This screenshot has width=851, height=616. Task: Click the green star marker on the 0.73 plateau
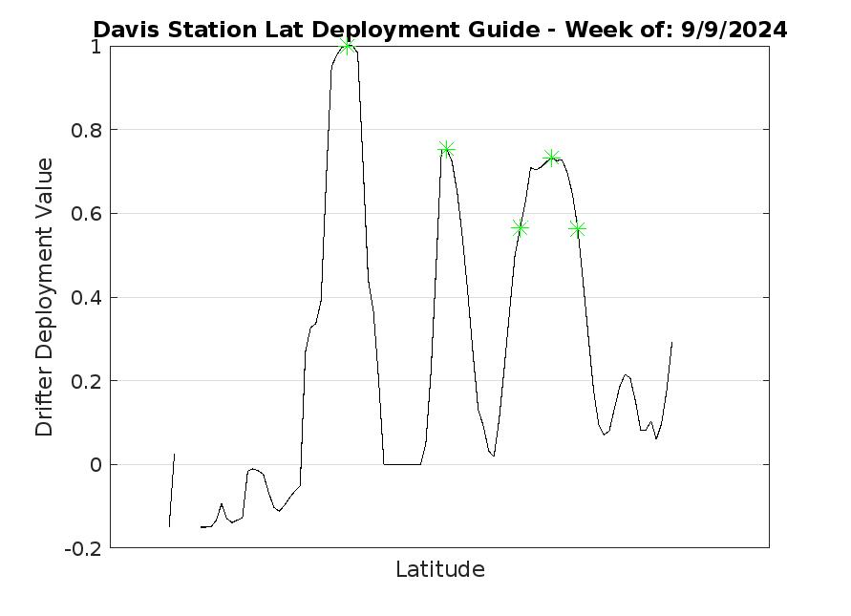[x=551, y=158]
